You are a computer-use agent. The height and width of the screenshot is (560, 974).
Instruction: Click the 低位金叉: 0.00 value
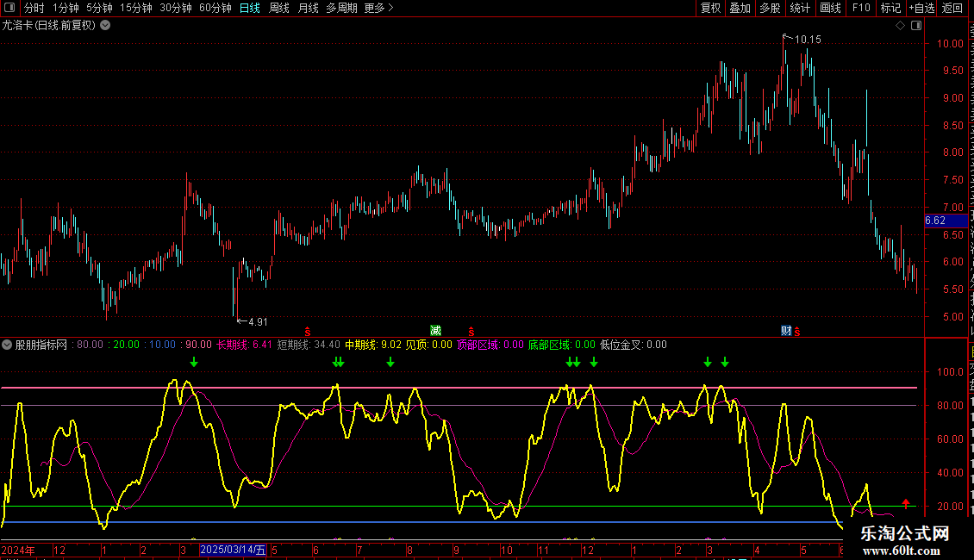[633, 345]
